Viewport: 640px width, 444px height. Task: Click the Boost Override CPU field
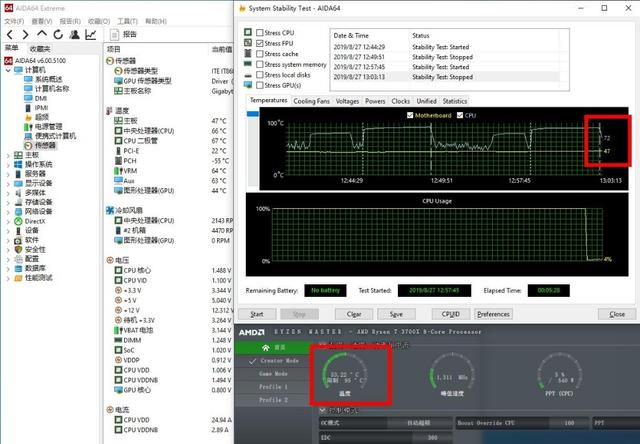(522, 423)
